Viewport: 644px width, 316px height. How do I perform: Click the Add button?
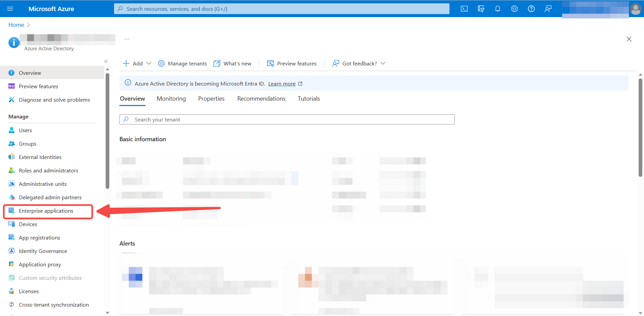point(133,63)
